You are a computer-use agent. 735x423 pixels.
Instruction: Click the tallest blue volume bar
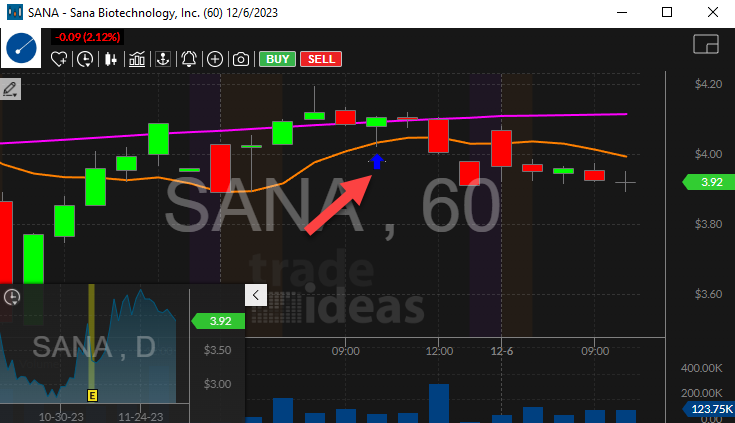pyautogui.click(x=439, y=403)
